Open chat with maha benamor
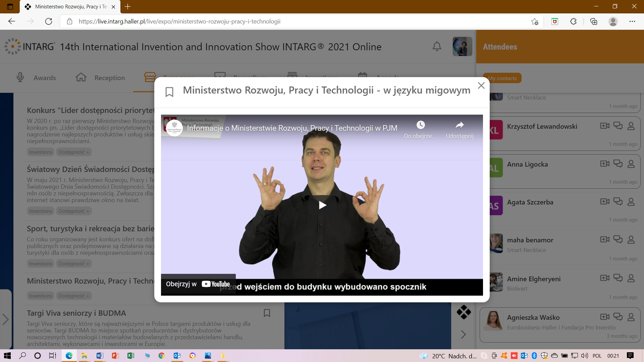Screen dimensions: 644x362 tap(618, 239)
